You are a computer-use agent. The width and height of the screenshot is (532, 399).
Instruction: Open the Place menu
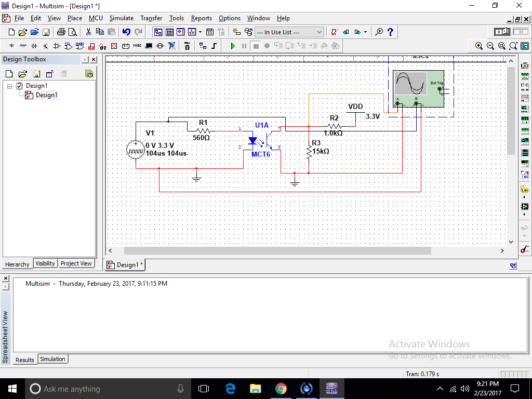coord(75,18)
